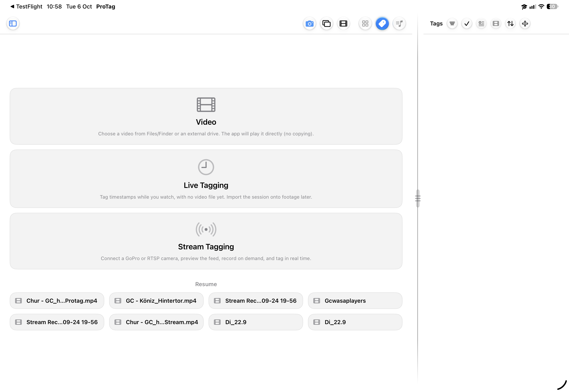
Task: Click the large film icon in Video card
Action: pyautogui.click(x=206, y=105)
